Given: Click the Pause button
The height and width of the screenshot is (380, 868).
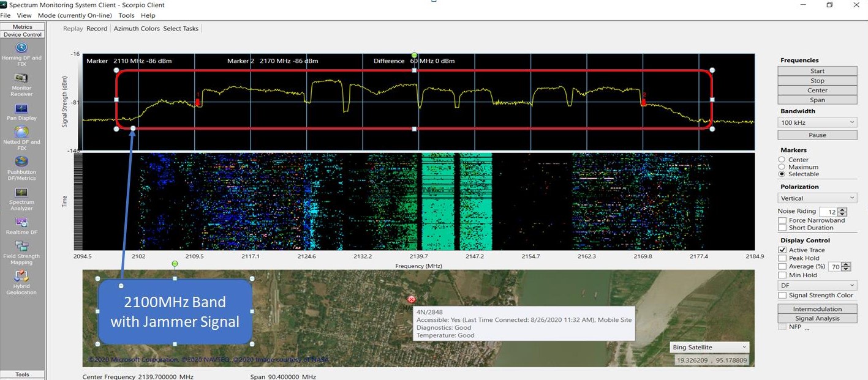Looking at the screenshot, I should click(817, 135).
